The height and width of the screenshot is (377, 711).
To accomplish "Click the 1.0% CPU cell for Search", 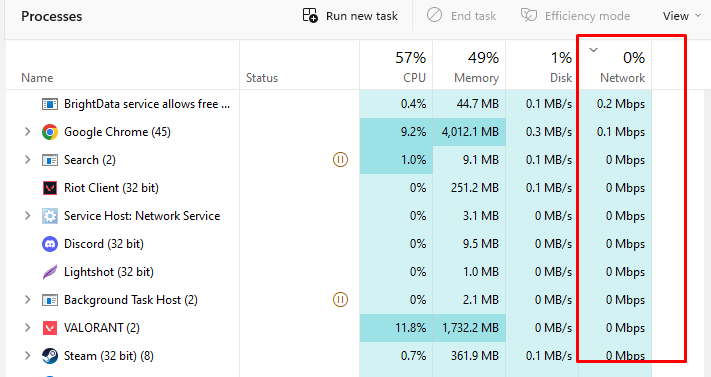I will pos(396,160).
